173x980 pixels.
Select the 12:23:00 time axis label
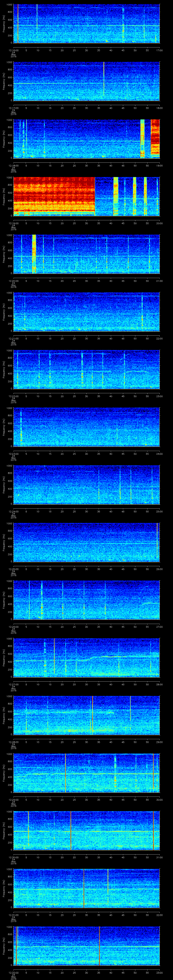pyautogui.click(x=14, y=454)
